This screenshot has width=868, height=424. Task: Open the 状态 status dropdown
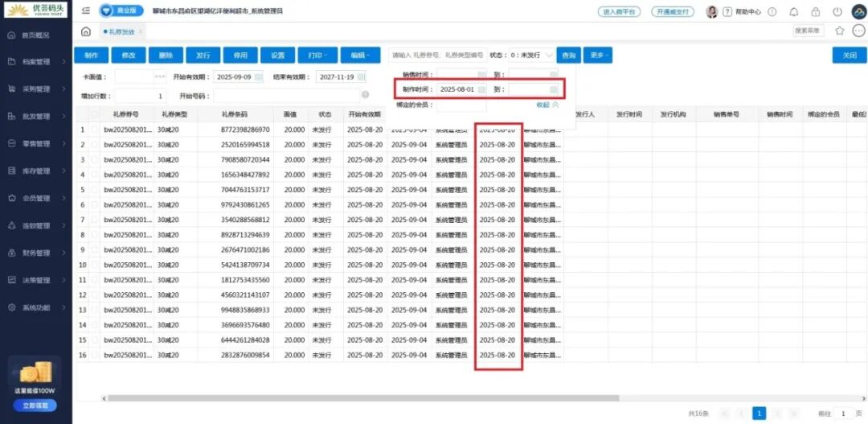[x=531, y=56]
